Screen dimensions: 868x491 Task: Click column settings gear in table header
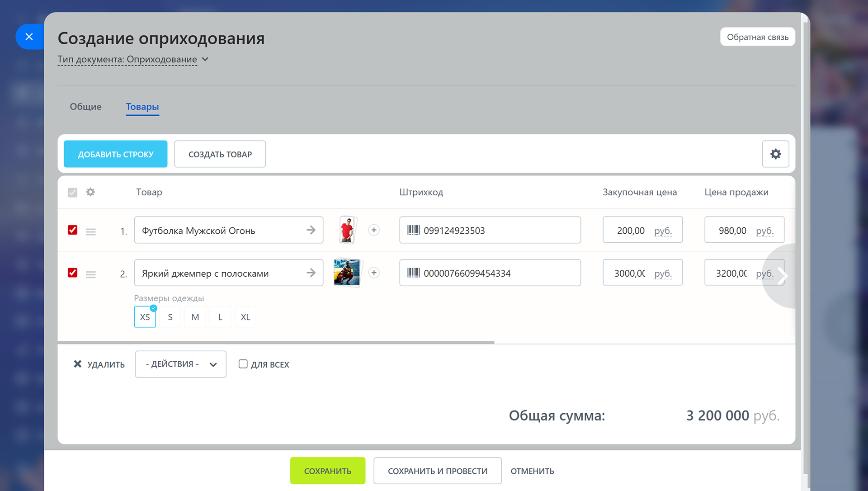pyautogui.click(x=90, y=192)
